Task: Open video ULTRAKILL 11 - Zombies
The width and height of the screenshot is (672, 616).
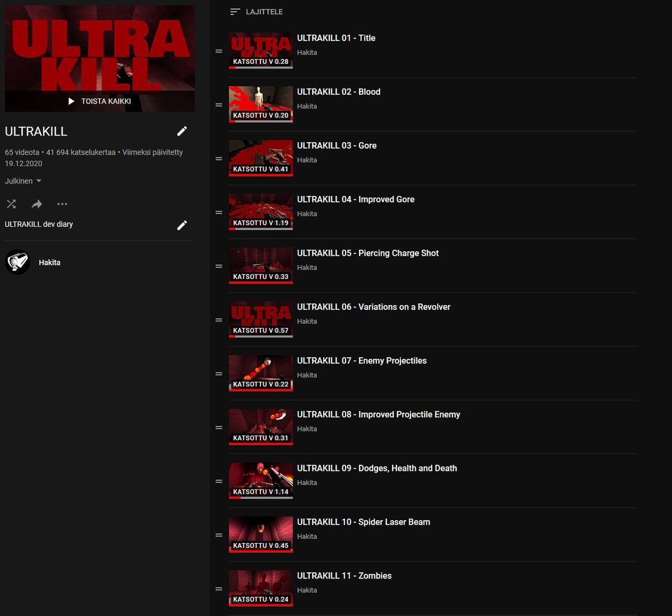Action: point(344,576)
